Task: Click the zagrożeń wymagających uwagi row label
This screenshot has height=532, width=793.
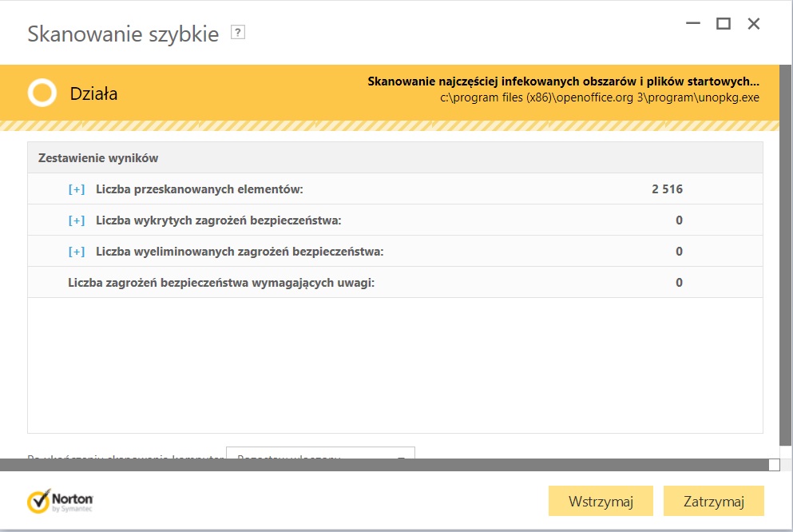Action: click(221, 283)
